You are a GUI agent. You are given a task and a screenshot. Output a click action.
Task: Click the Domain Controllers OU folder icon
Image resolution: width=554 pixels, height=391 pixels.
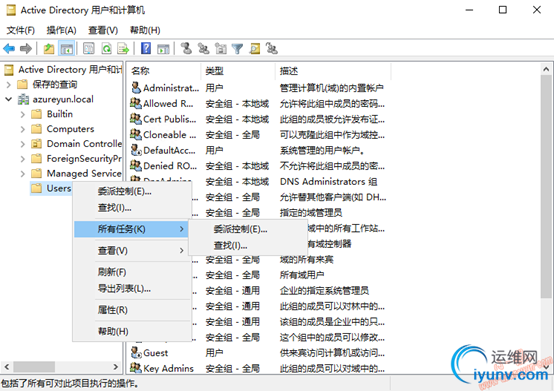[36, 144]
